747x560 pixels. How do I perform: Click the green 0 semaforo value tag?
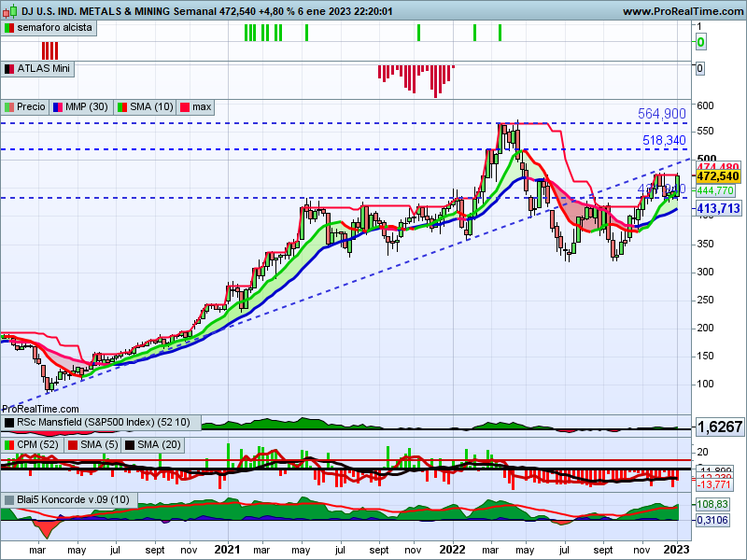pyautogui.click(x=700, y=42)
